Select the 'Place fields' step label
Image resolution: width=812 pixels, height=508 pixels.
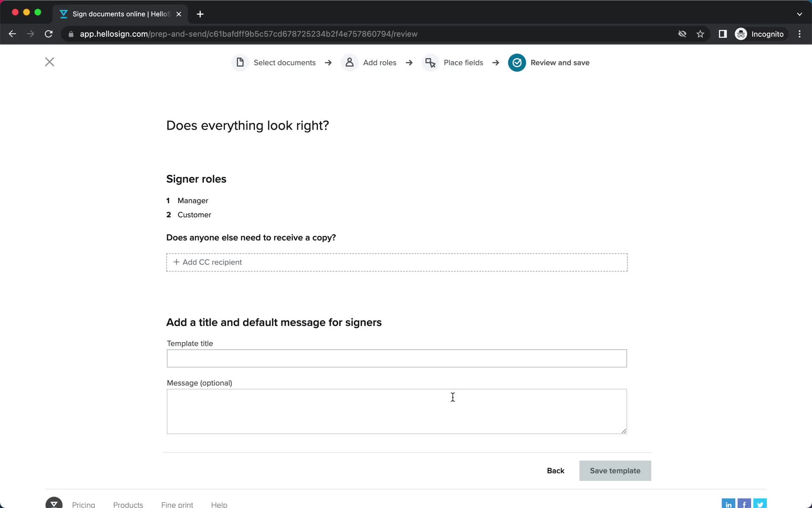click(463, 63)
